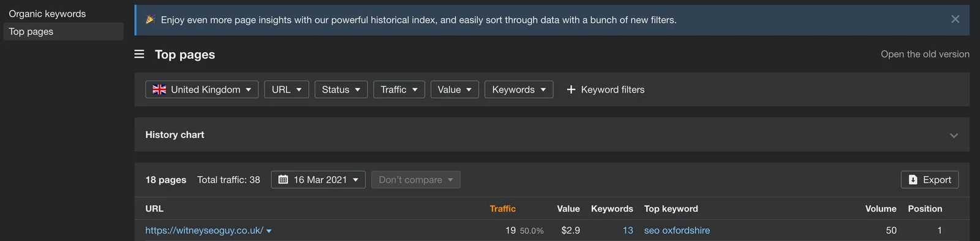Image resolution: width=980 pixels, height=241 pixels.
Task: Open the witneyseoguy.co.uk URL link
Action: (204, 231)
